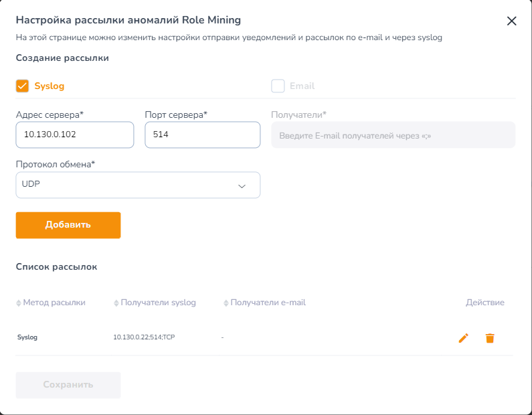Uncheck the Syslog checkbox

(22, 86)
